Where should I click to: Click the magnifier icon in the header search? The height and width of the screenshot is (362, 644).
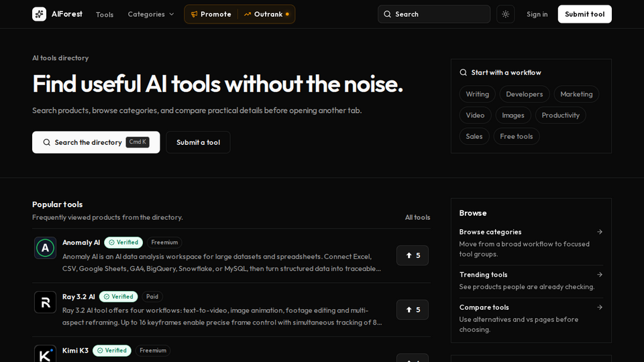(x=387, y=14)
